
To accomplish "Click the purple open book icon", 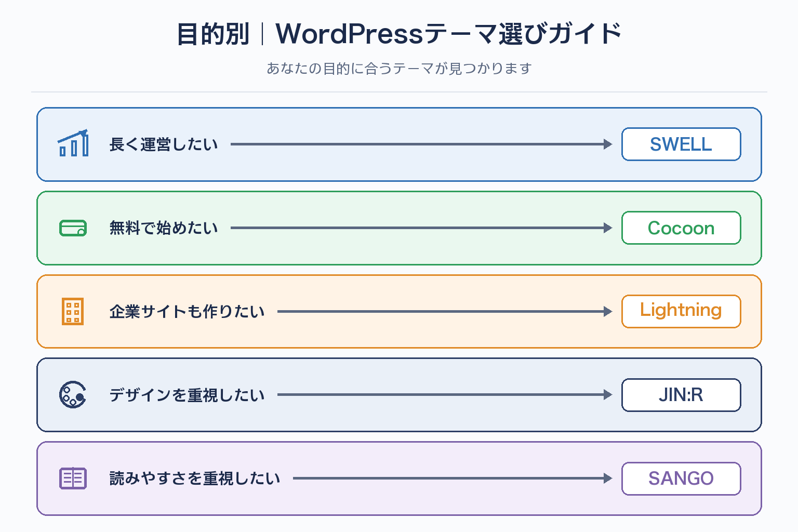I will (73, 478).
